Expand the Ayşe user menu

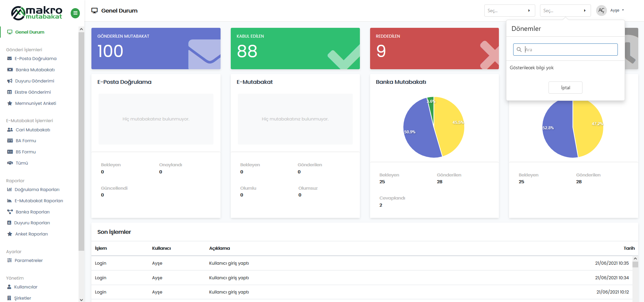616,11
